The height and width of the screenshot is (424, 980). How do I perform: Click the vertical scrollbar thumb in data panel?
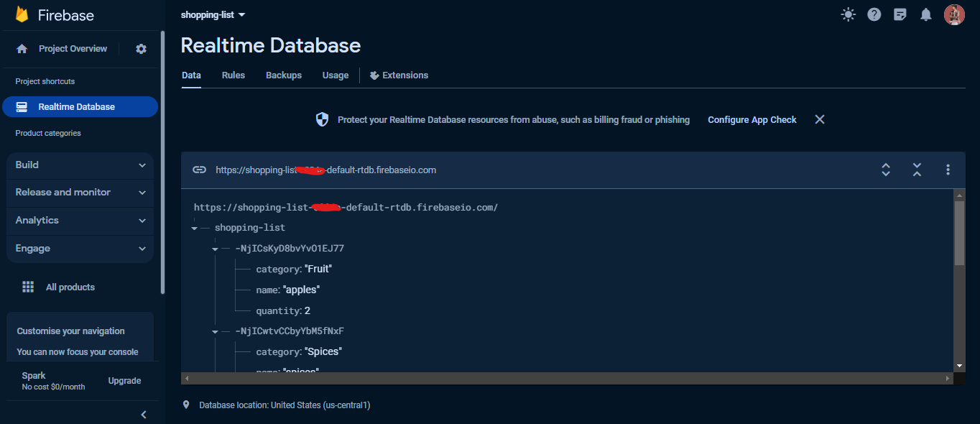tap(959, 233)
